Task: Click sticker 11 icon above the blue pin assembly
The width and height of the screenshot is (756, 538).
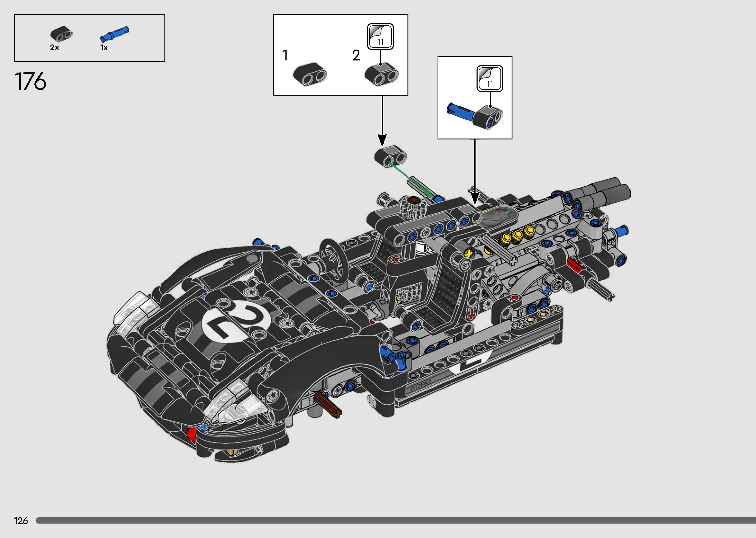Action: 490,79
